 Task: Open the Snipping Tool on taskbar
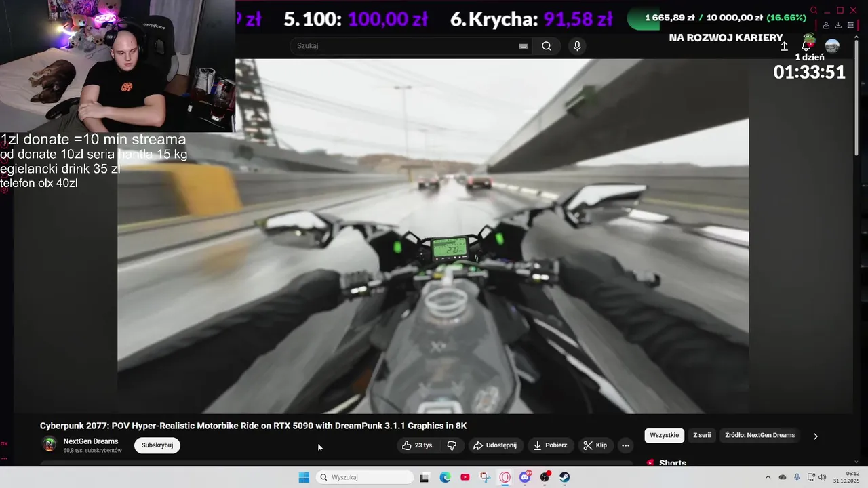click(485, 477)
